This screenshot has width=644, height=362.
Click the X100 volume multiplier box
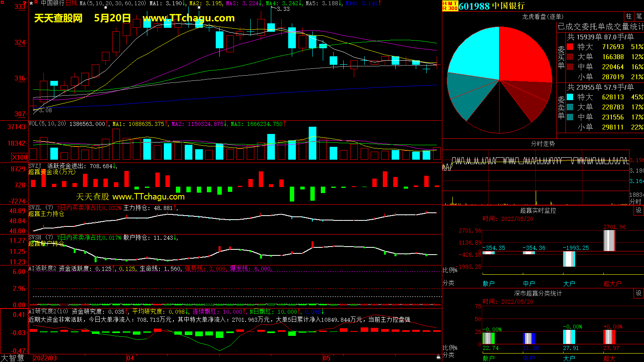coord(19,157)
